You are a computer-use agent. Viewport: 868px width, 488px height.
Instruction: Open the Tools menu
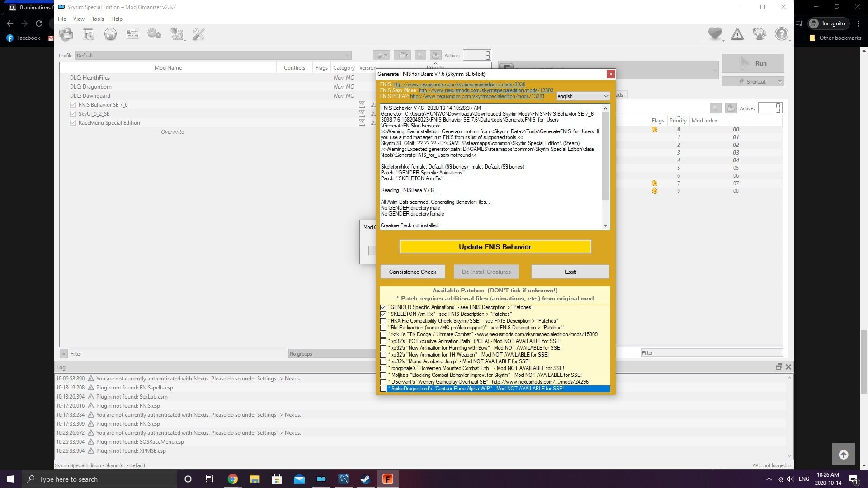[98, 19]
